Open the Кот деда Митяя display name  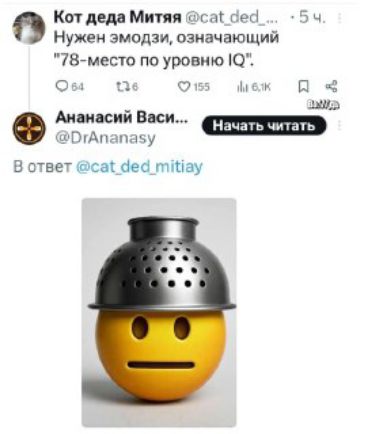(117, 17)
